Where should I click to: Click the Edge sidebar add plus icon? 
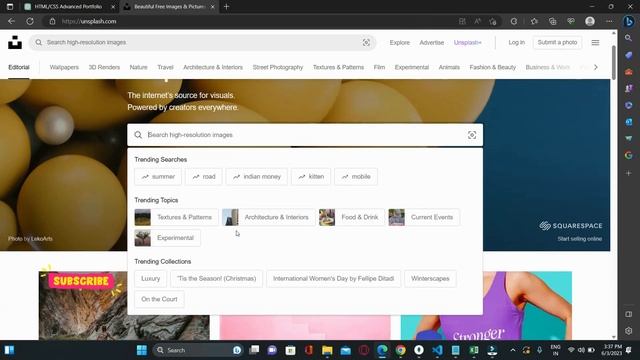(629, 173)
